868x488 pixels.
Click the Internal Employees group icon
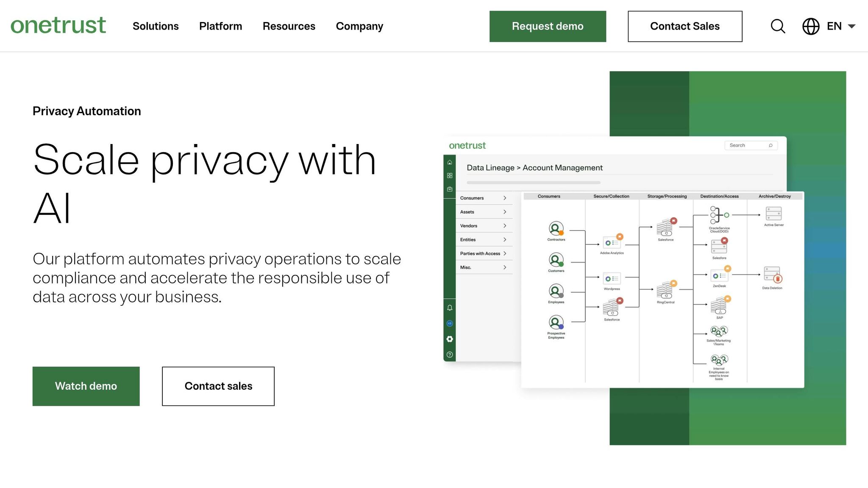click(x=719, y=360)
